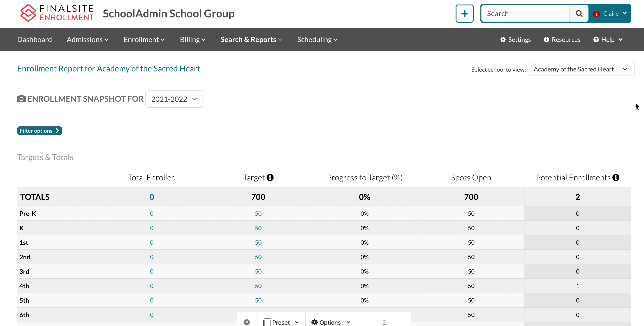Click the red notification badge

[x=596, y=14]
